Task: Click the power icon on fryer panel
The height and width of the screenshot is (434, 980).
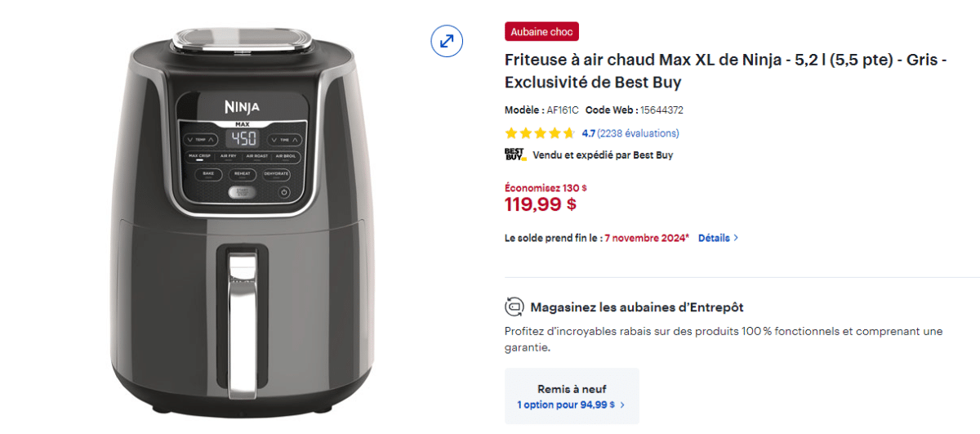Action: tap(284, 193)
